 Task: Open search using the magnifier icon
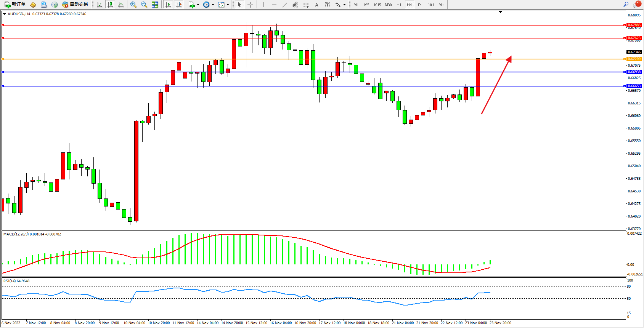[x=626, y=5]
